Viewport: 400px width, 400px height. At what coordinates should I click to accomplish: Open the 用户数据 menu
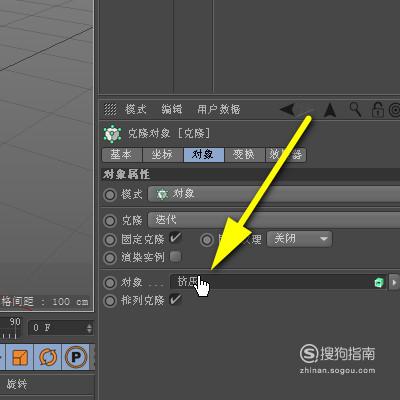click(219, 109)
